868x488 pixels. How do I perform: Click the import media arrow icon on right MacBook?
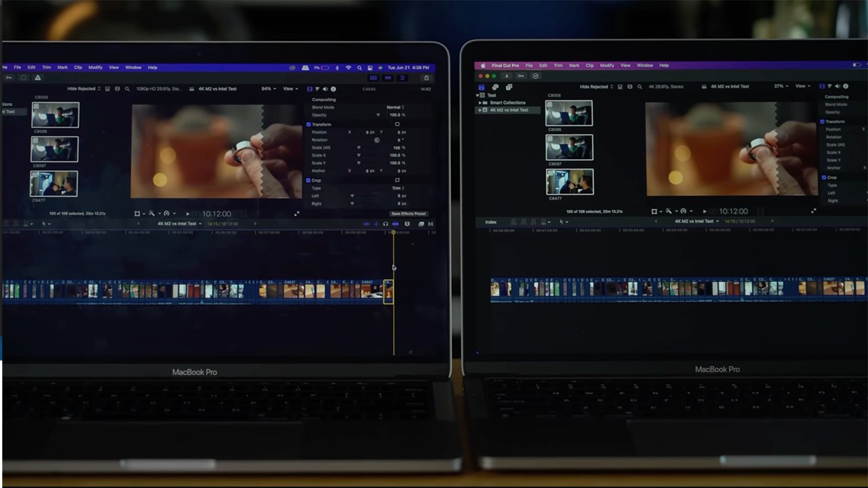506,76
